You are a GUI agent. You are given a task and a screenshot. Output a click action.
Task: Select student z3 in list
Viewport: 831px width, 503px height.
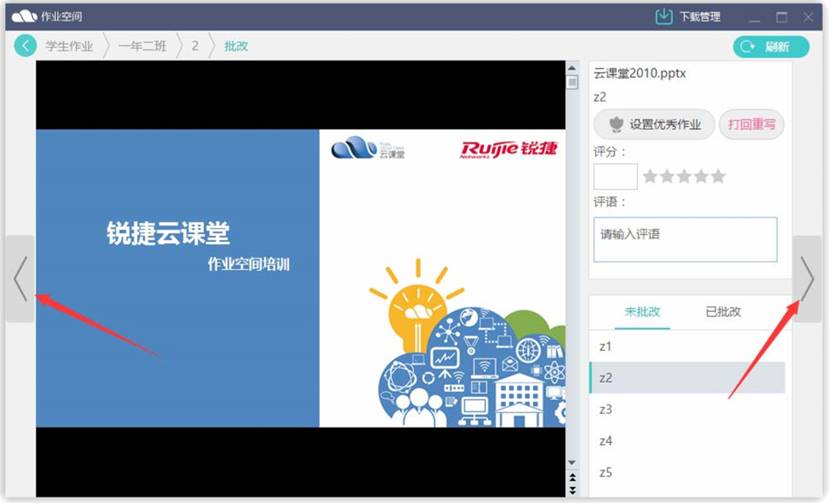pyautogui.click(x=687, y=409)
